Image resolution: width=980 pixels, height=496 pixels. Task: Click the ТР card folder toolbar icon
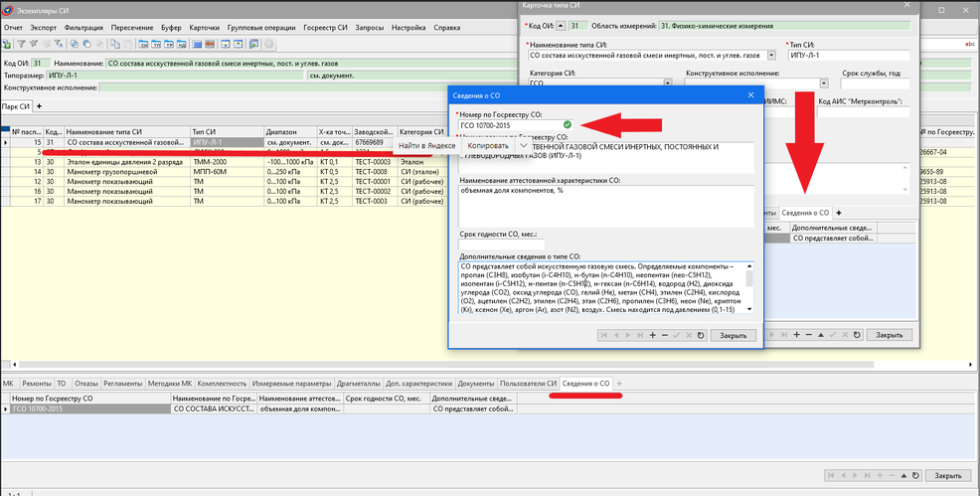coord(169,45)
